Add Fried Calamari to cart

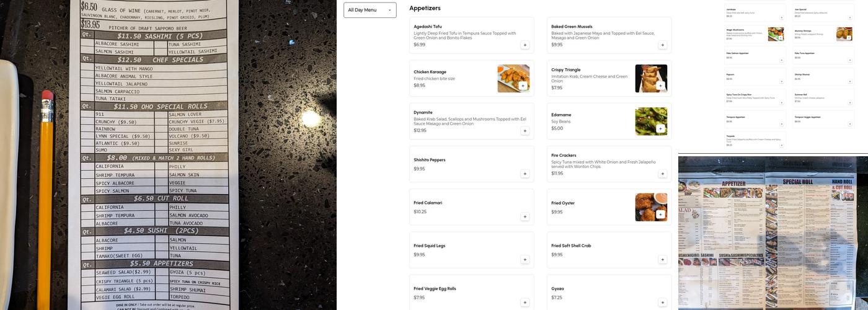tap(525, 216)
